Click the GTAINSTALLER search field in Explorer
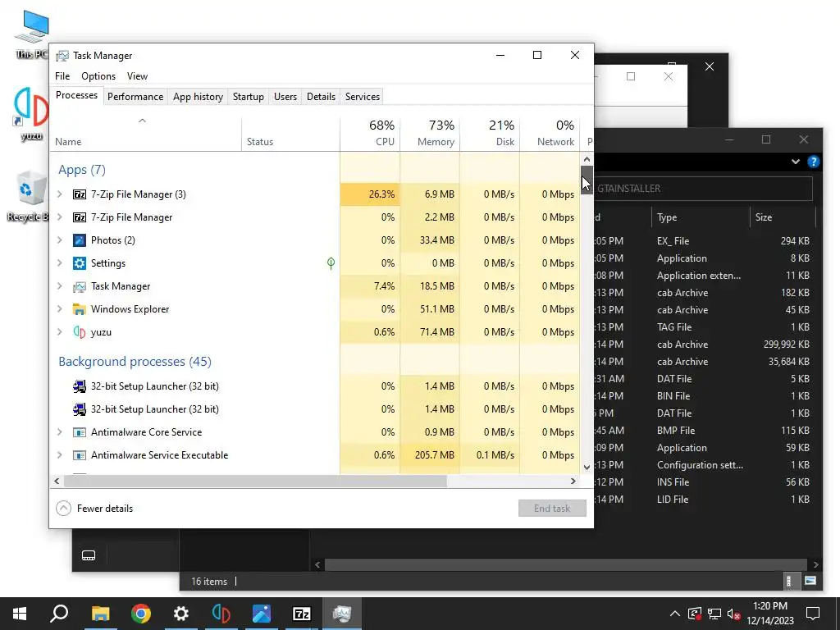The image size is (840, 630). (703, 189)
